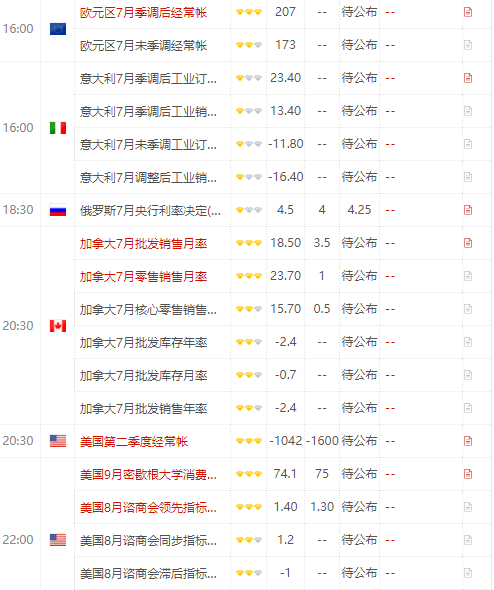The image size is (494, 590).
Task: Click the Eurozone flag icon
Action: point(58,29)
